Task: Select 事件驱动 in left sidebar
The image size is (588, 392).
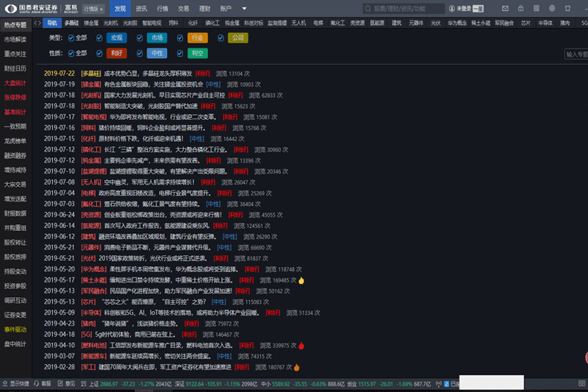Action: [15, 329]
